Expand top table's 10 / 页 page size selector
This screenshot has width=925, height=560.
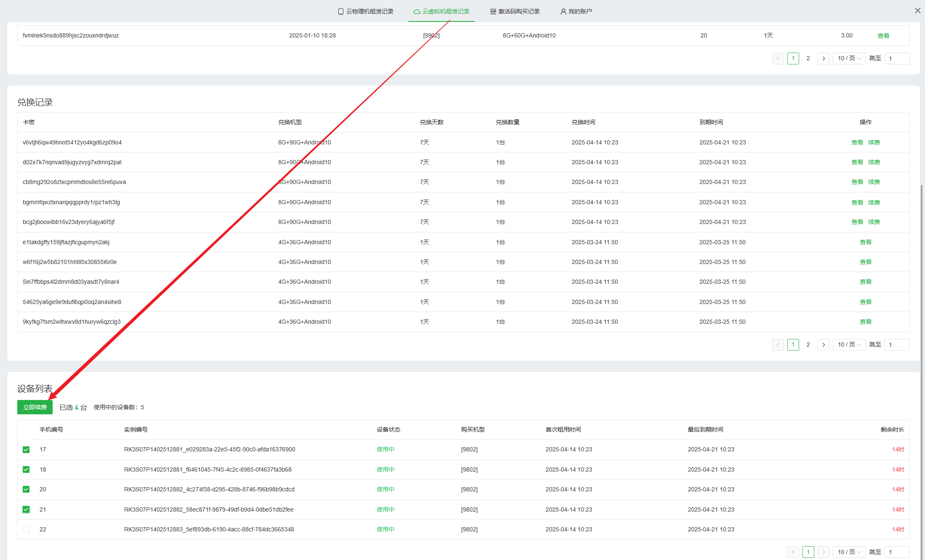click(x=849, y=59)
